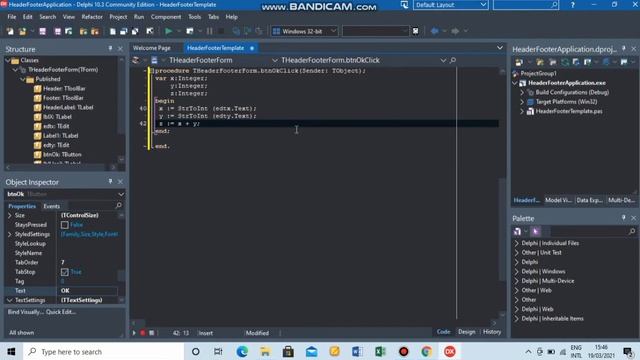Click the Run Without Debugging toolbar icon
This screenshot has height=360, width=640.
(190, 31)
